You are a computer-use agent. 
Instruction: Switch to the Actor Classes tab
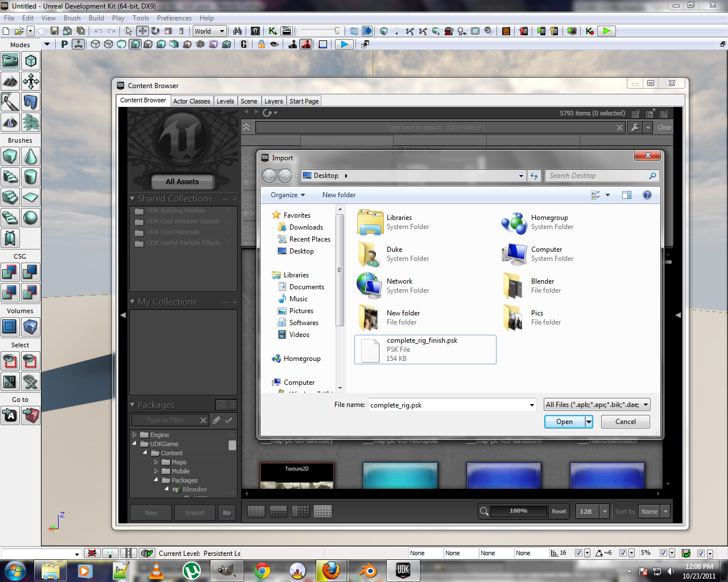(x=192, y=101)
